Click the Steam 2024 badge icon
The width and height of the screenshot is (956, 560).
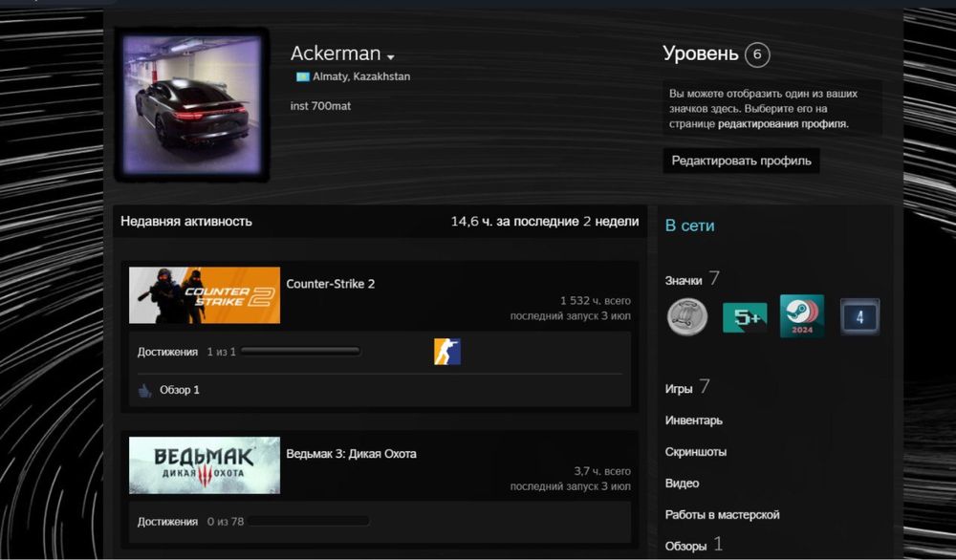802,316
